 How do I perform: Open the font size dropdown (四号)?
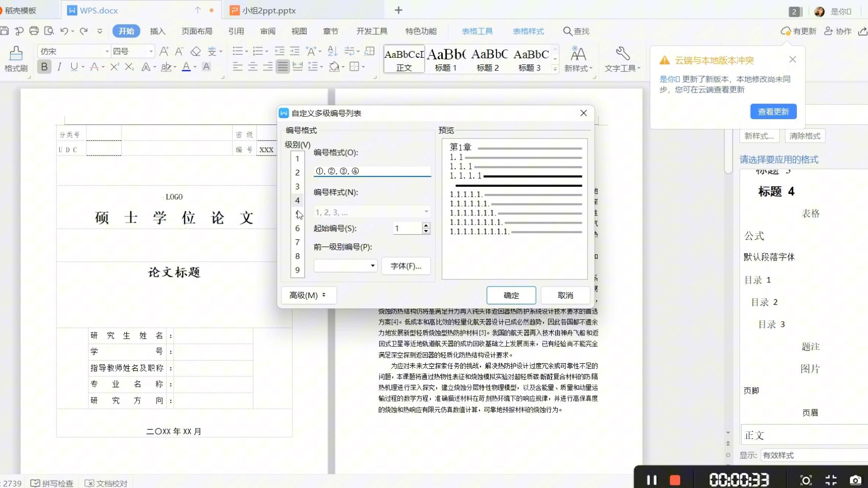coord(151,51)
